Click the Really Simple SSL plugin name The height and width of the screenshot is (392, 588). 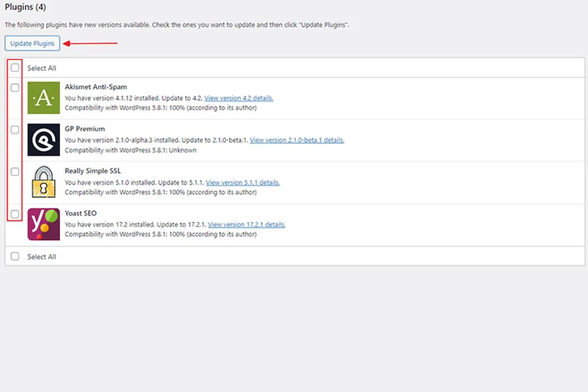(93, 171)
